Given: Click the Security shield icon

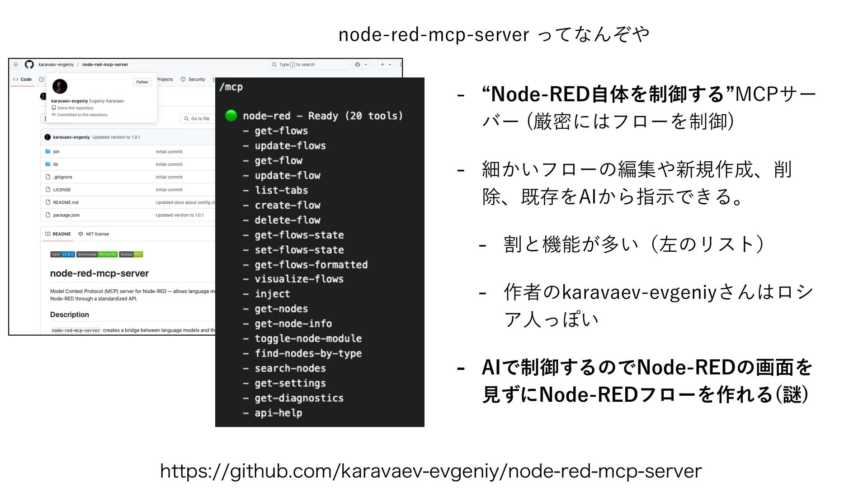Looking at the screenshot, I should (183, 80).
